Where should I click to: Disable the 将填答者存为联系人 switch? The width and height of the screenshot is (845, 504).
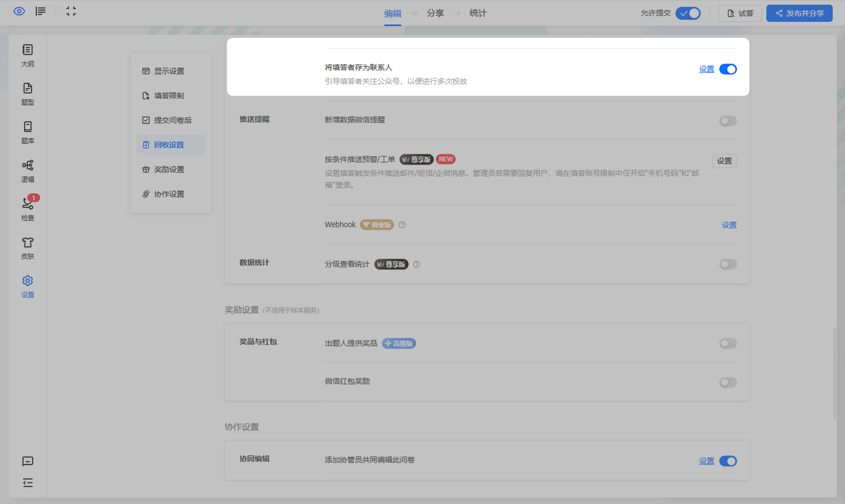728,69
